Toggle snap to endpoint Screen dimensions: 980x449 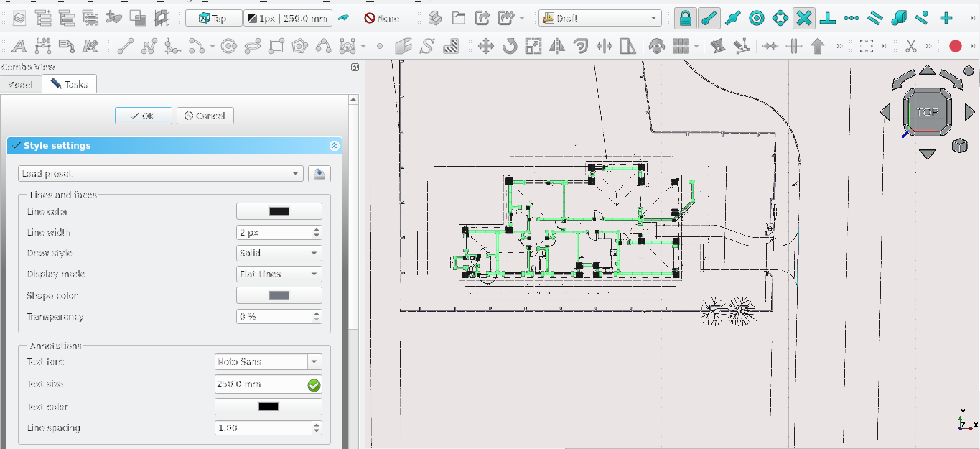point(709,18)
